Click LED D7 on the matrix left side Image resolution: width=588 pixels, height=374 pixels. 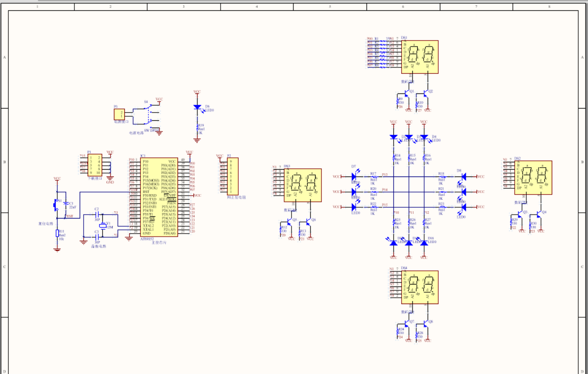pyautogui.click(x=354, y=176)
